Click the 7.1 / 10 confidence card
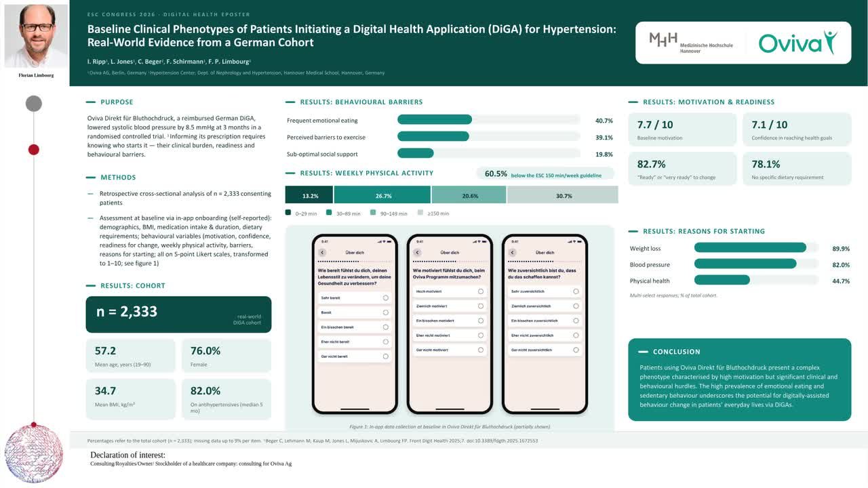868x488 pixels. (797, 129)
